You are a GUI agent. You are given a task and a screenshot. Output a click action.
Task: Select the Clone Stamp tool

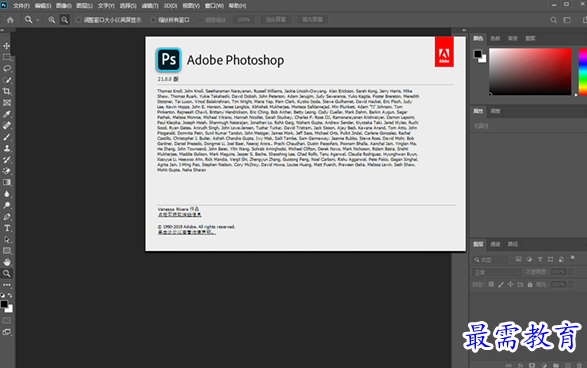coord(7,148)
